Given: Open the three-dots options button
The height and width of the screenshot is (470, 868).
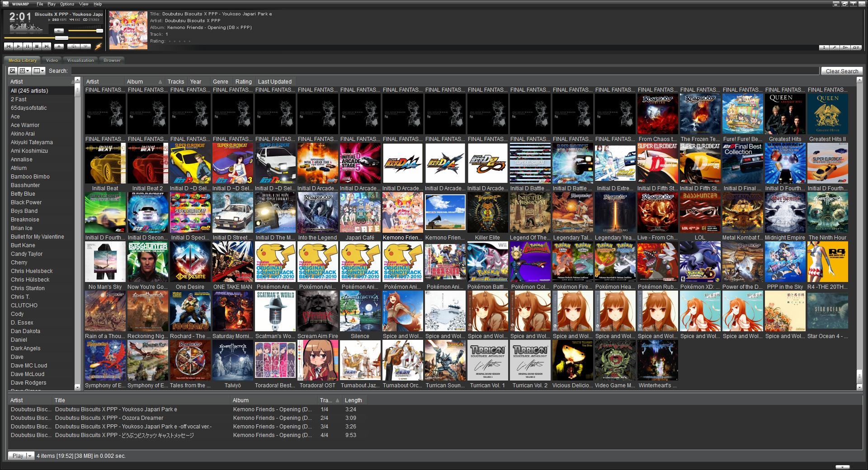Looking at the screenshot, I should (x=824, y=47).
